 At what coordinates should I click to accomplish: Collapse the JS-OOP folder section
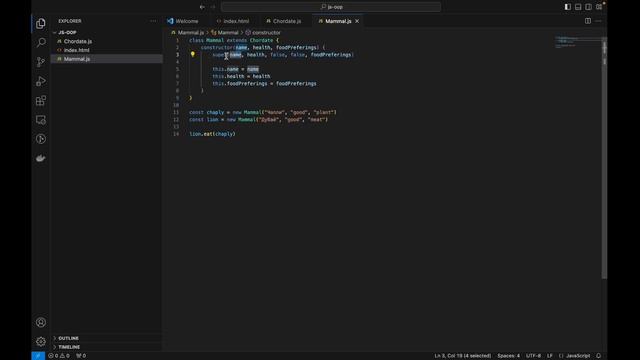pyautogui.click(x=107, y=32)
